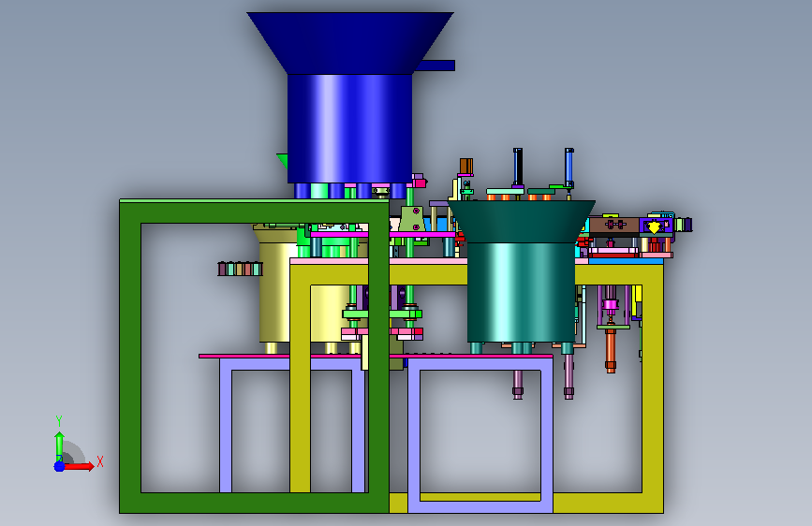Select the dark green support frame
812x526 pixels.
point(129,358)
